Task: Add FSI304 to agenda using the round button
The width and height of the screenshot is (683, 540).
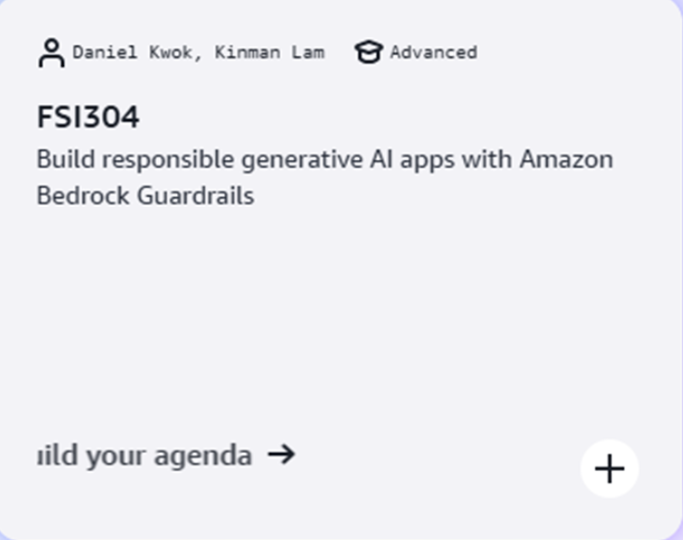Action: tap(609, 469)
